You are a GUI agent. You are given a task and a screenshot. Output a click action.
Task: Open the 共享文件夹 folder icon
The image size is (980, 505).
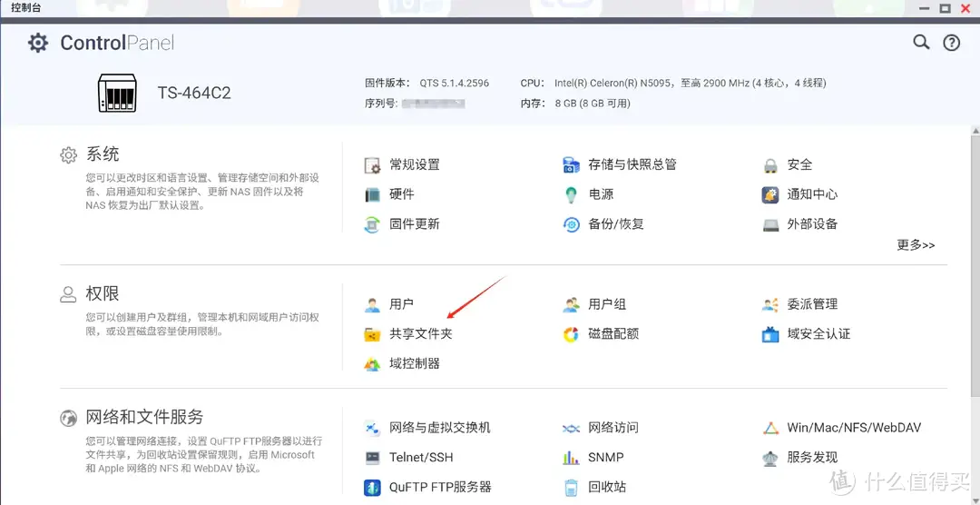[x=372, y=334]
